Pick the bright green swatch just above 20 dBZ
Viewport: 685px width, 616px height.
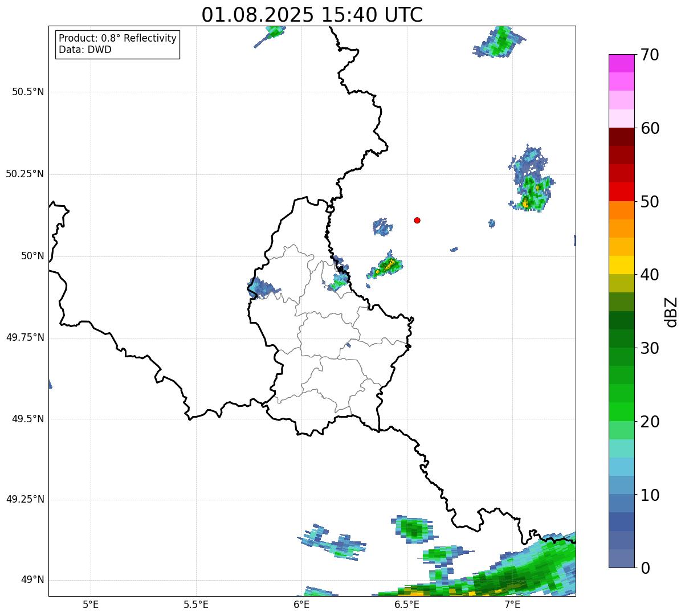click(621, 411)
